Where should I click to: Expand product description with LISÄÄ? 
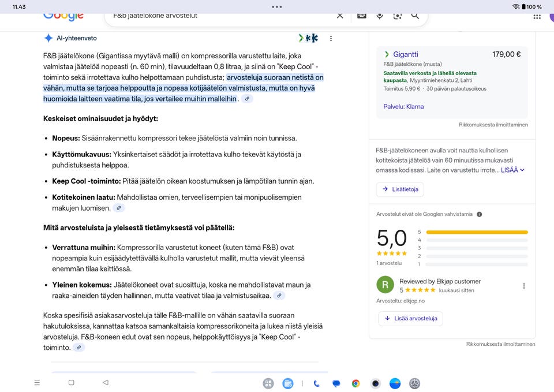point(512,170)
